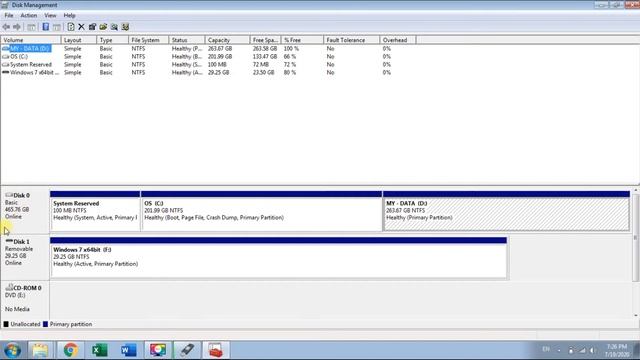Open the Windows Start orb
The height and width of the screenshot is (360, 640).
coord(12,350)
